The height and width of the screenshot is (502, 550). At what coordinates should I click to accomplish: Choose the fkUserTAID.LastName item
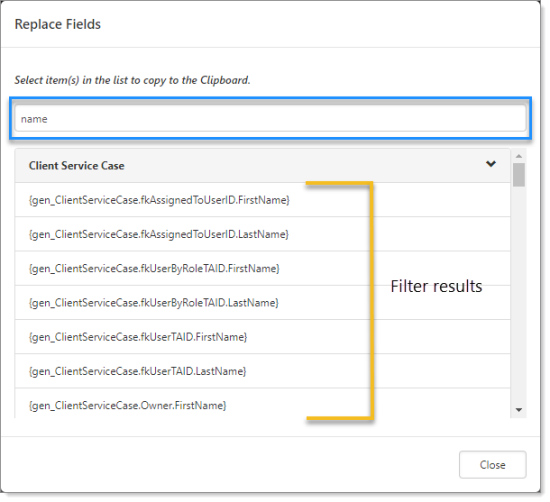point(262,371)
